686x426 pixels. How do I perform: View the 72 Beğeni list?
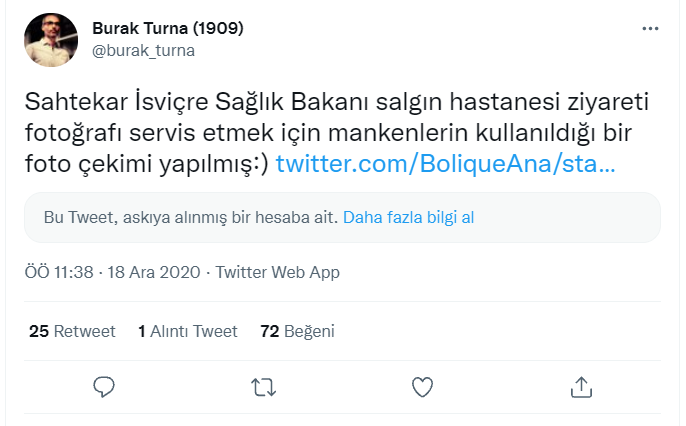(297, 331)
